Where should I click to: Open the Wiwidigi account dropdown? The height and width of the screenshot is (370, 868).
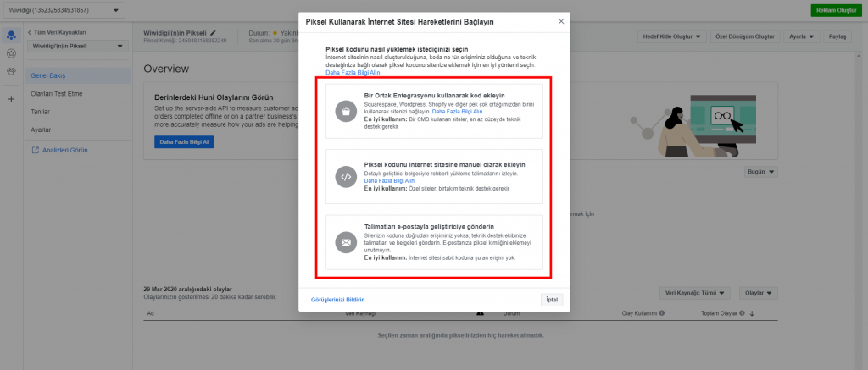pyautogui.click(x=64, y=10)
